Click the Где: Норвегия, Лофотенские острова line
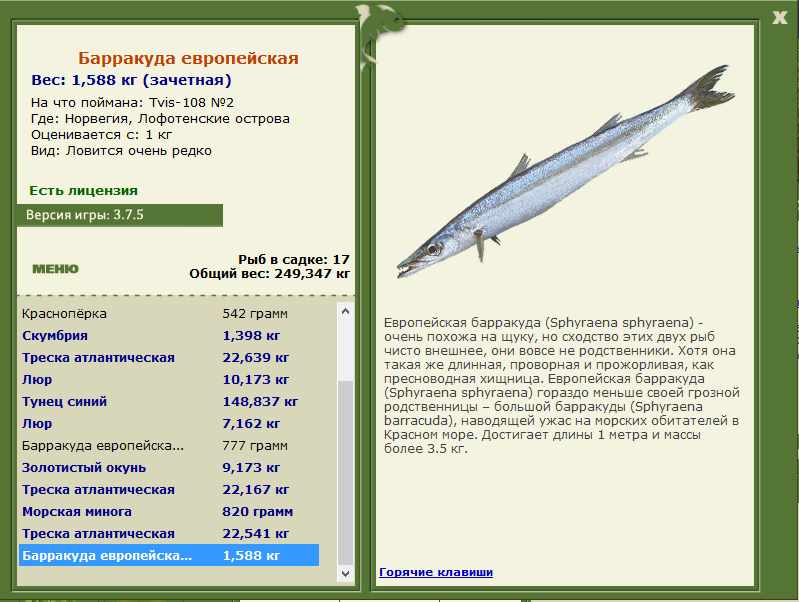This screenshot has height=602, width=799. coord(160,119)
